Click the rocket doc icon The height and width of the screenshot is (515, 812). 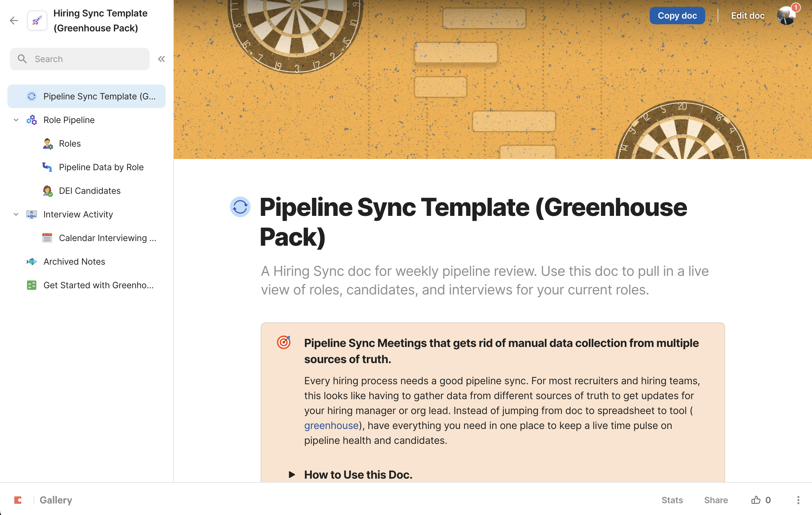(x=37, y=21)
